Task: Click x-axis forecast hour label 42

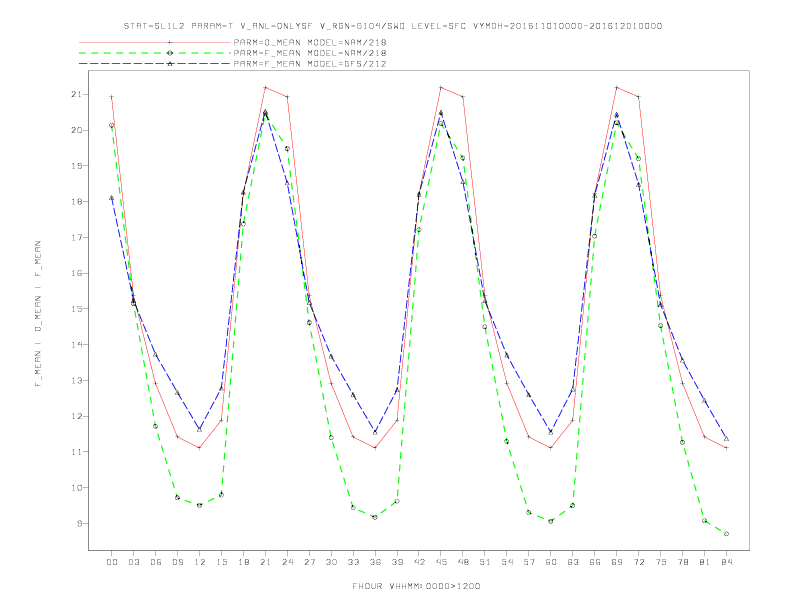Action: (419, 562)
